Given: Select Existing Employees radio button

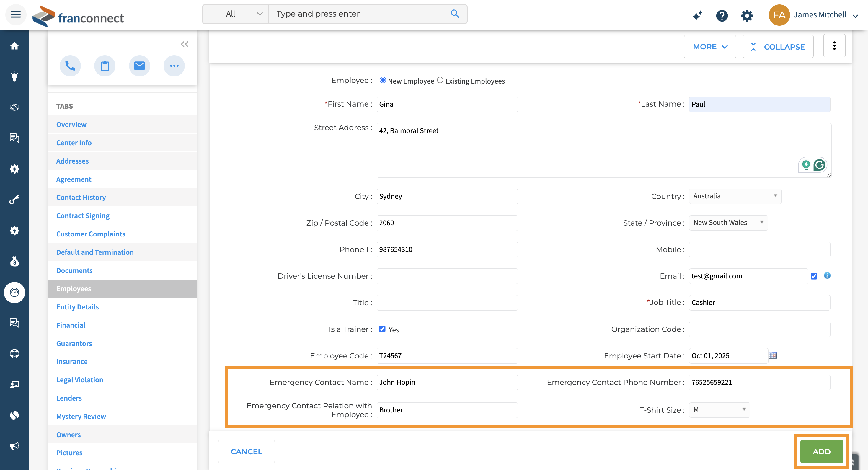Looking at the screenshot, I should click(x=440, y=80).
